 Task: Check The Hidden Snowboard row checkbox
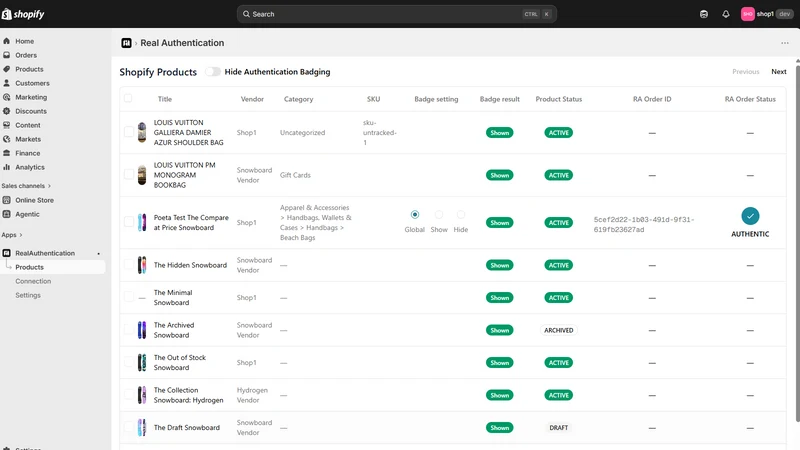tap(129, 265)
